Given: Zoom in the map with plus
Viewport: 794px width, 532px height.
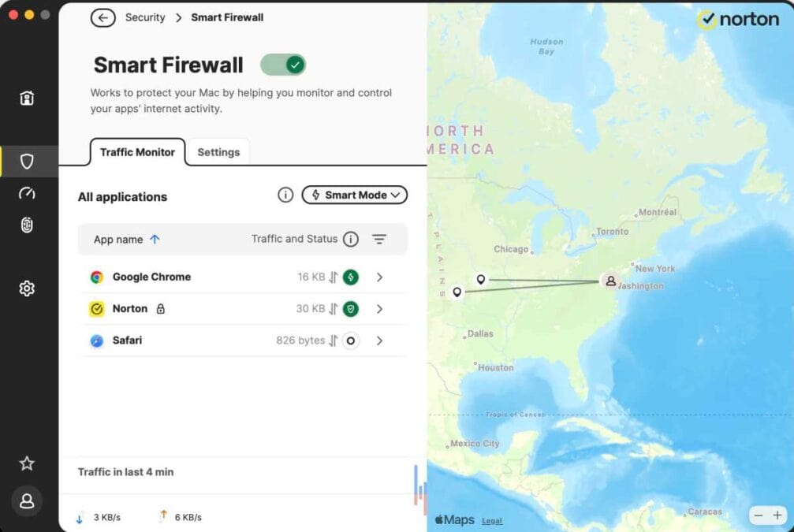Looking at the screenshot, I should point(777,515).
